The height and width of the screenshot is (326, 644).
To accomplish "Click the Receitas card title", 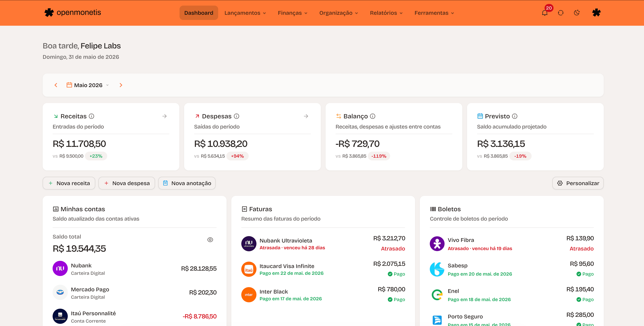I will [x=74, y=116].
